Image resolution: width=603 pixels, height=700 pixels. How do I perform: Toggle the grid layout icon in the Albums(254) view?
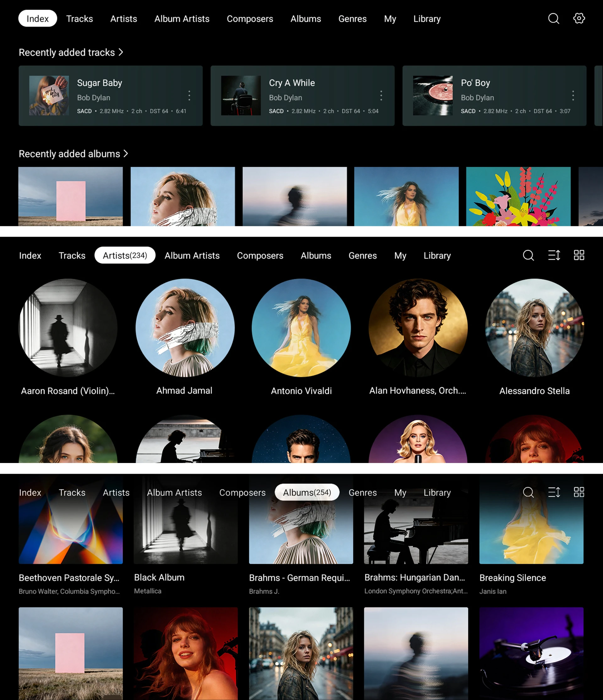point(579,492)
